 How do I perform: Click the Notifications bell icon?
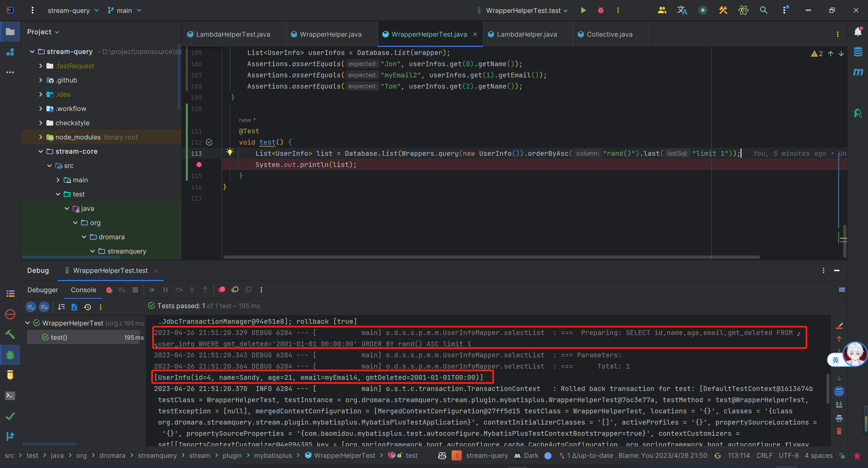click(858, 32)
